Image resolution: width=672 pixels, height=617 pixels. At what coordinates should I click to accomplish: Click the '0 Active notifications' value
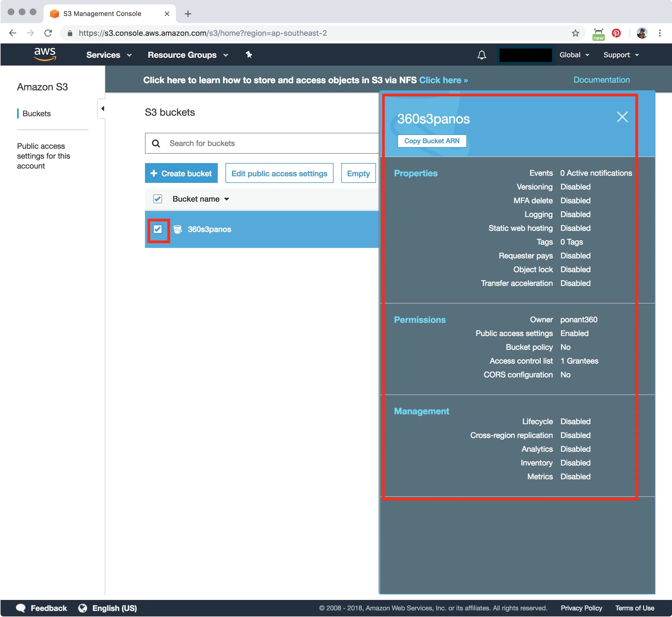[596, 173]
